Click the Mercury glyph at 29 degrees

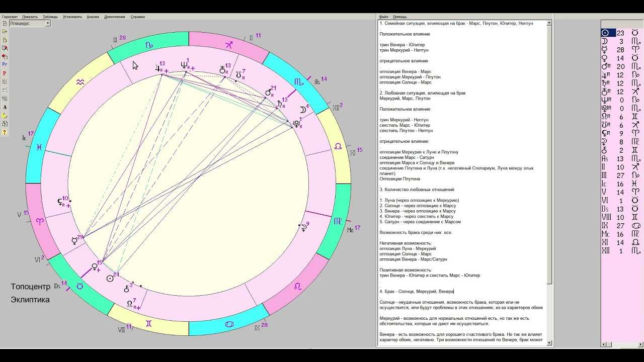coord(74,241)
